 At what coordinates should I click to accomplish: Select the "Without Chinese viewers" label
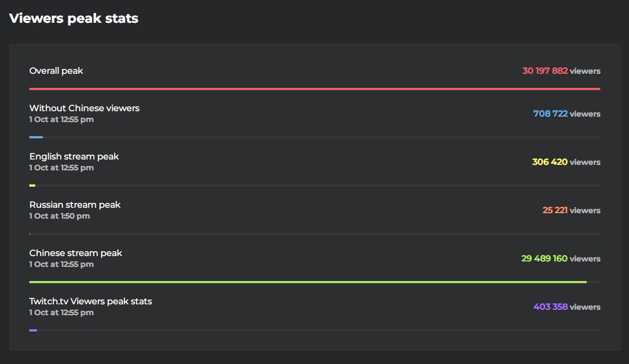point(84,108)
